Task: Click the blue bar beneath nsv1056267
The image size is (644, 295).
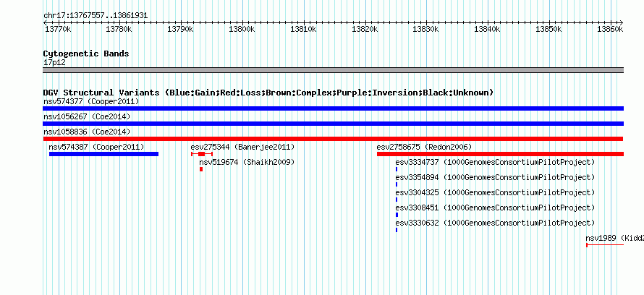Action: 333,124
